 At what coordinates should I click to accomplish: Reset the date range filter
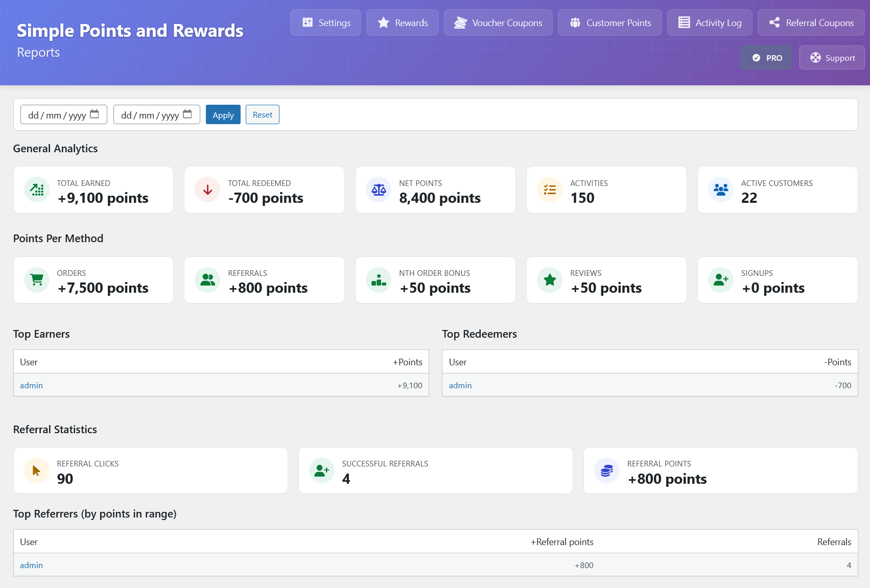[262, 114]
